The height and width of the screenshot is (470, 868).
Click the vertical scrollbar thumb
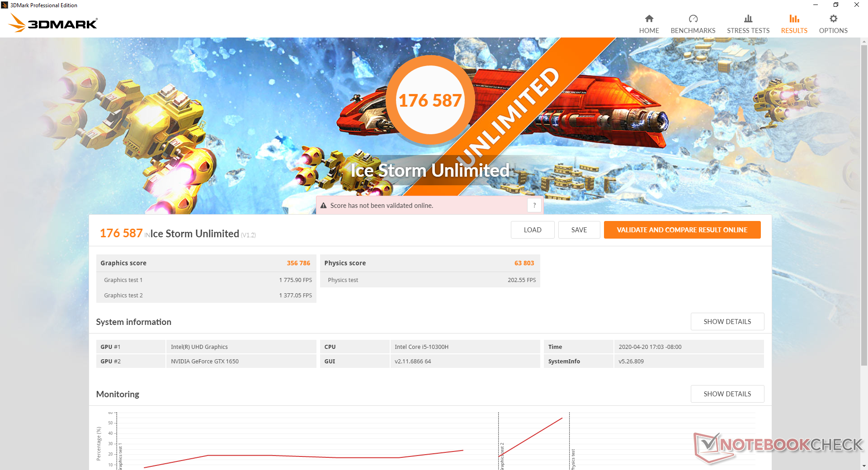coord(864,206)
